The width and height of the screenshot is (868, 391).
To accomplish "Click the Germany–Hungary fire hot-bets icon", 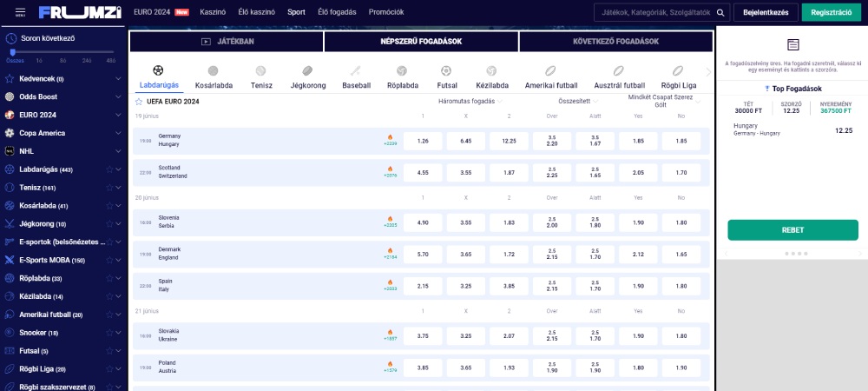I will pos(390,136).
